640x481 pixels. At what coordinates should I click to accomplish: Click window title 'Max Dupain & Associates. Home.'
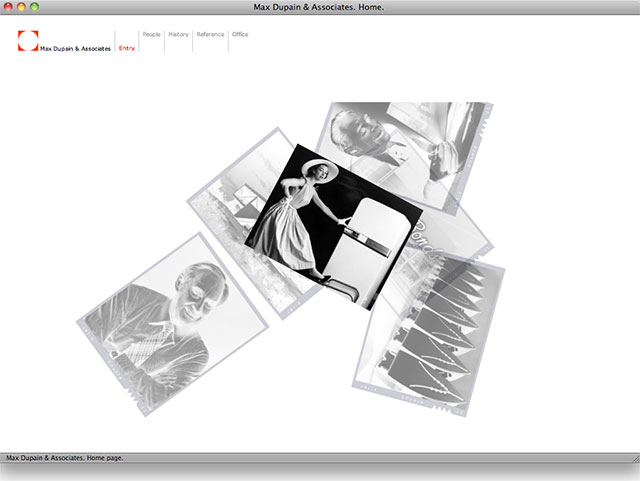coord(319,7)
